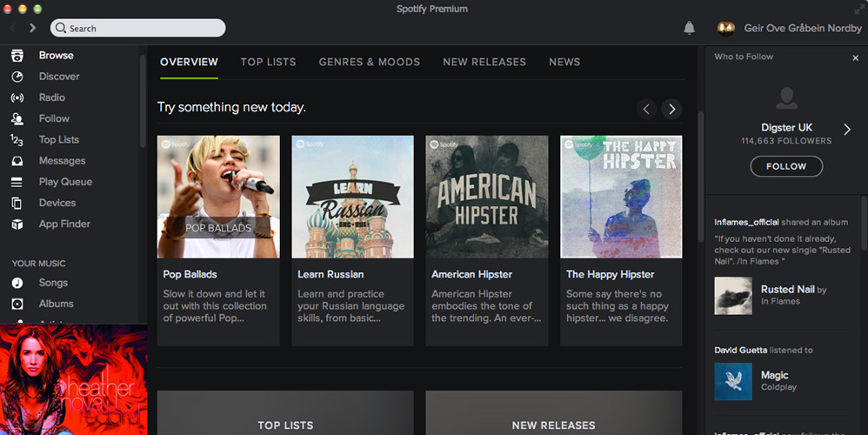Click the Follow person icon

(x=17, y=118)
